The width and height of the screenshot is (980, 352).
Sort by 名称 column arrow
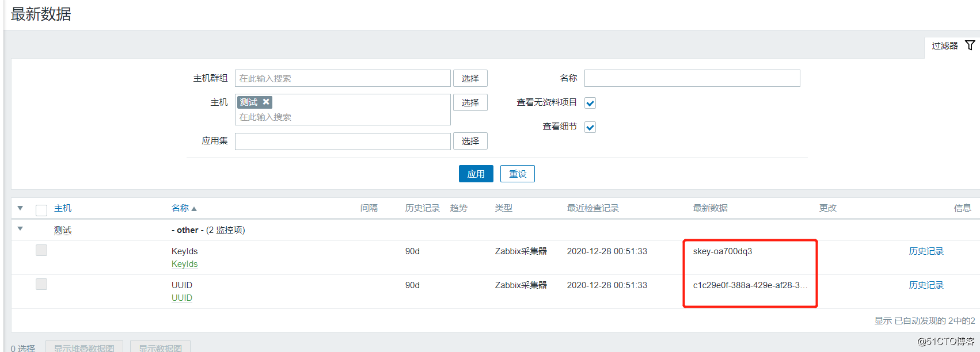tap(194, 209)
